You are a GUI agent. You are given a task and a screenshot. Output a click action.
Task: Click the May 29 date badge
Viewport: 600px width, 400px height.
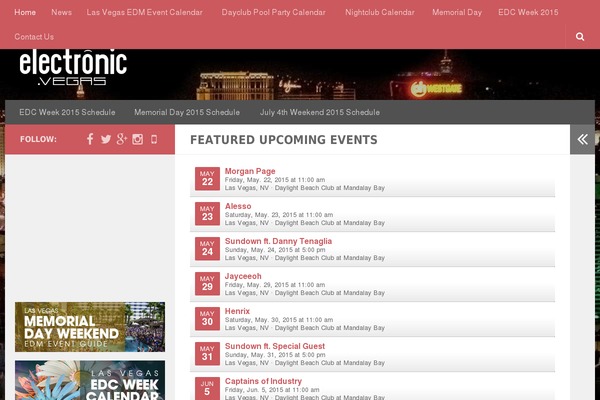pyautogui.click(x=207, y=284)
